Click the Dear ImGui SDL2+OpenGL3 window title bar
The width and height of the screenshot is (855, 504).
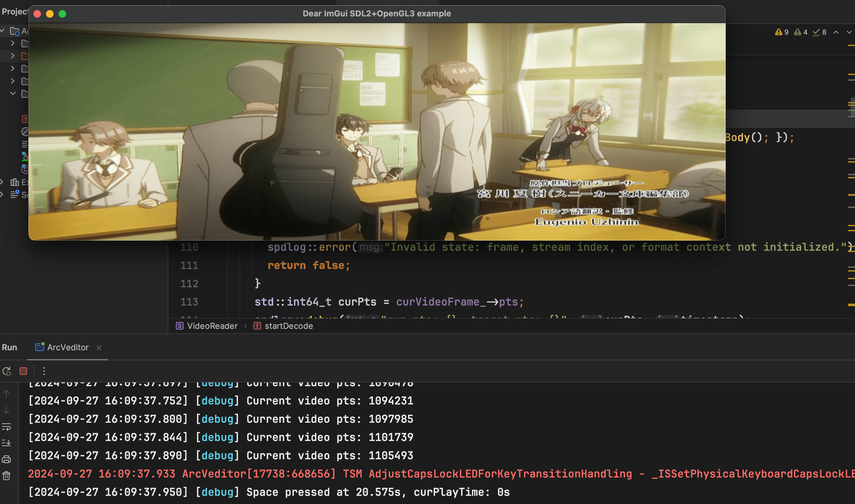point(377,14)
